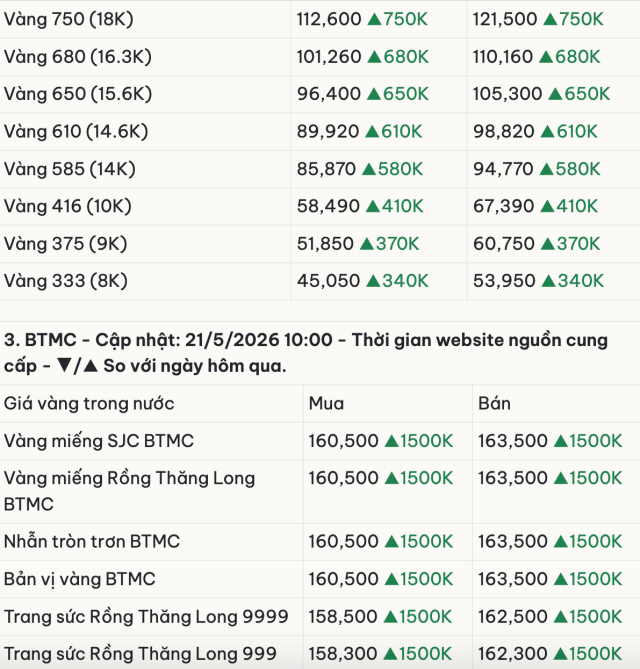Click the green arrow next to 162,500
Viewport: 640px width, 669px height.
coord(561,617)
